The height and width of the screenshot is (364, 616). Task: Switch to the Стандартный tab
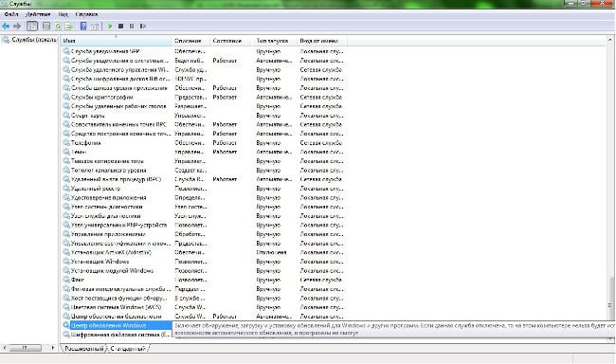(x=128, y=348)
